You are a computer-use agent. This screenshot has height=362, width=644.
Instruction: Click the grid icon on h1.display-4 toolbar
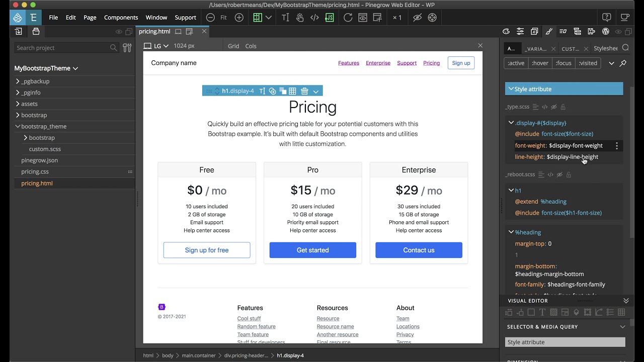click(x=292, y=91)
